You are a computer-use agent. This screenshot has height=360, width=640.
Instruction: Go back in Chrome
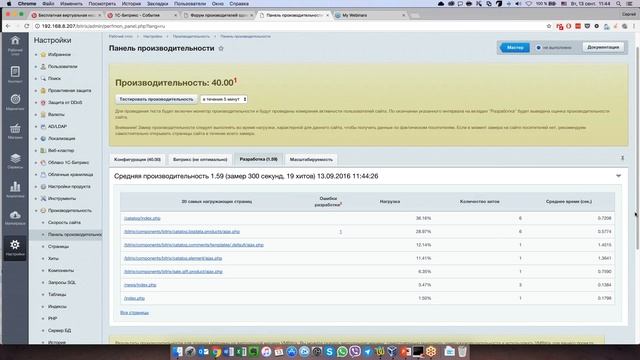8,26
